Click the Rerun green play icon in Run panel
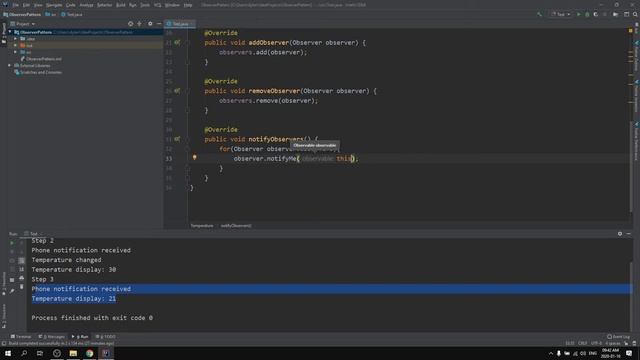 coord(12,243)
